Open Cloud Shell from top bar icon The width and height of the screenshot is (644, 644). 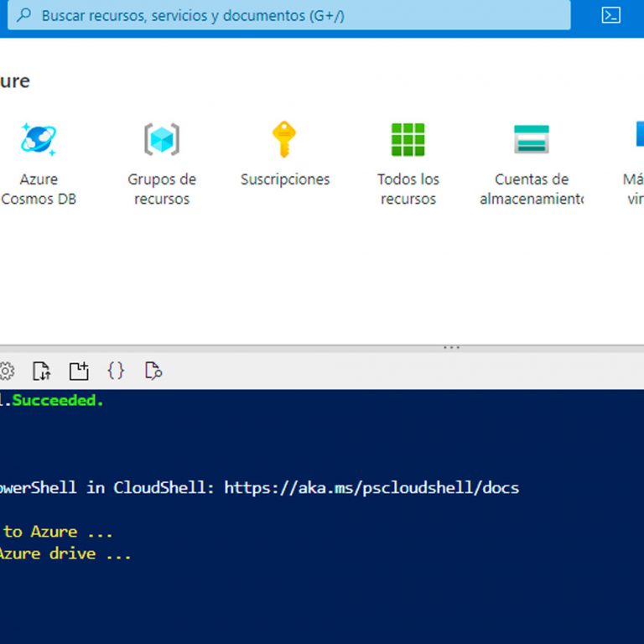610,16
